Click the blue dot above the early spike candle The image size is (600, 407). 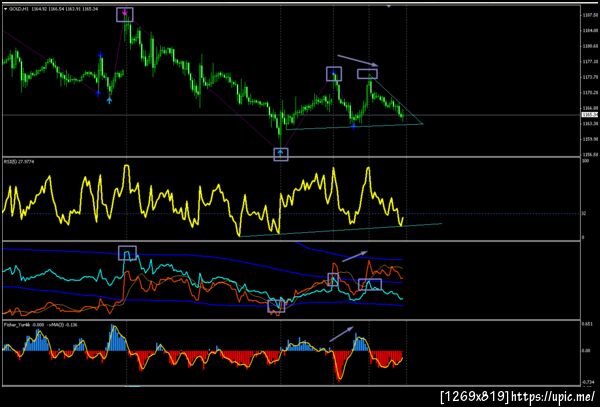(100, 55)
